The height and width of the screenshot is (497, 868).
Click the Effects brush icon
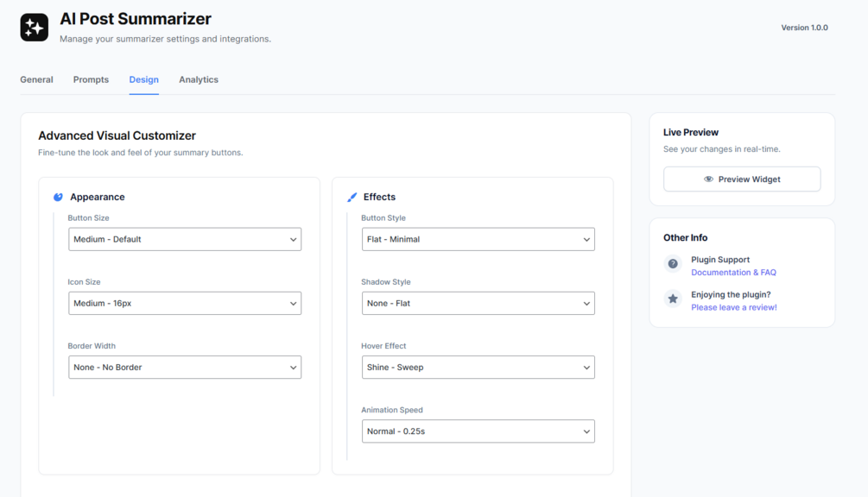[x=352, y=197]
